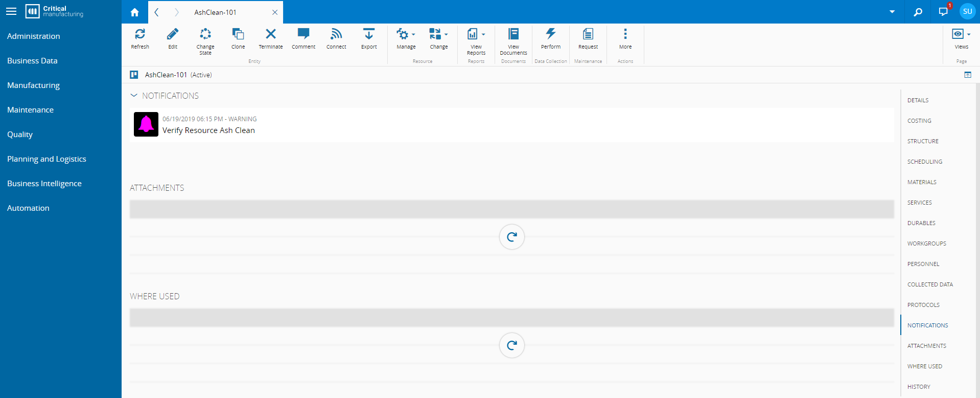Viewport: 980px width, 398px height.
Task: Open the Manufacturing menu
Action: click(33, 85)
